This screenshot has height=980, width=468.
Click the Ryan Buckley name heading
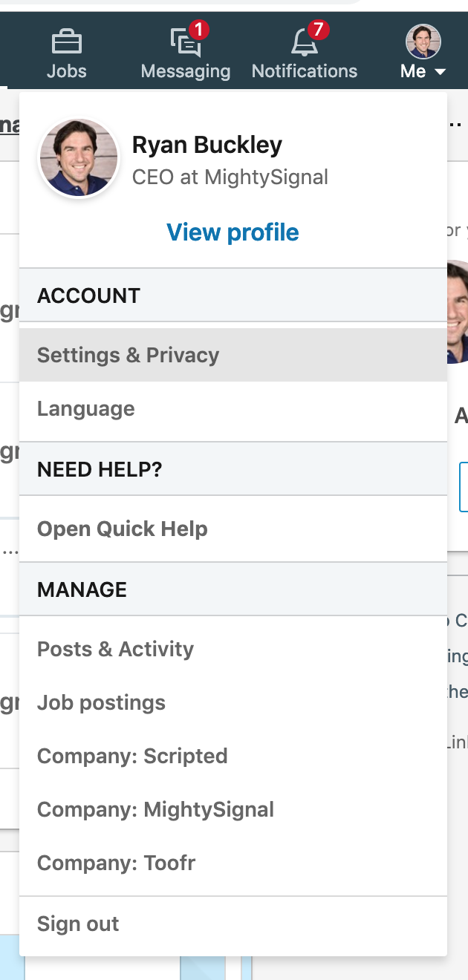pyautogui.click(x=207, y=145)
